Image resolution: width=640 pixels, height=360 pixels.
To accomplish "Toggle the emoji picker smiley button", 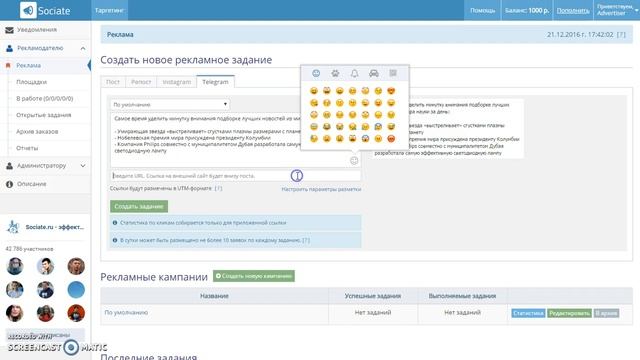I will tap(354, 160).
